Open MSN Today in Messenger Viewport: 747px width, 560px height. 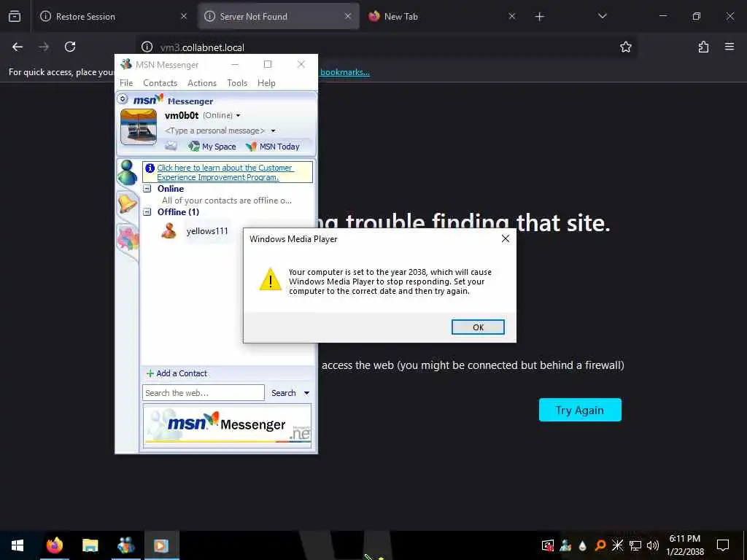[273, 147]
